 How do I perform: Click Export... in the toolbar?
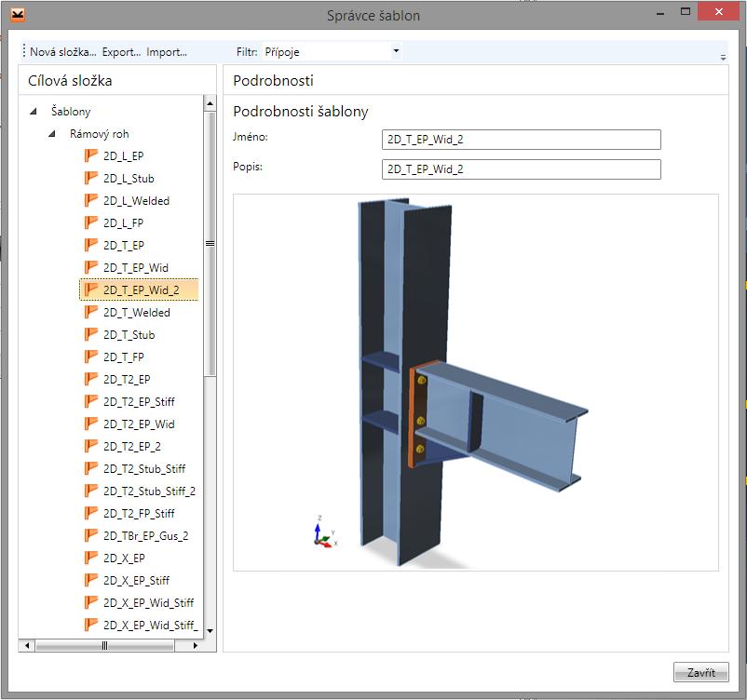[x=121, y=52]
